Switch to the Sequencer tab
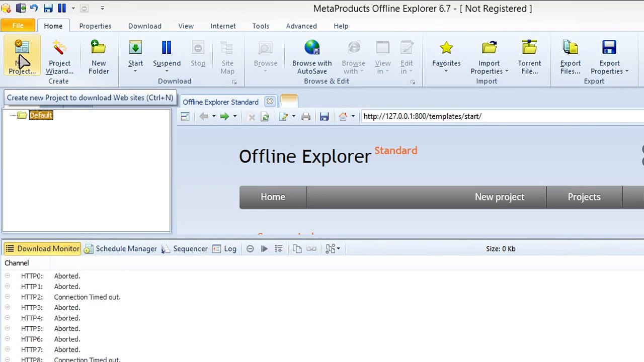The image size is (644, 362). coord(185,249)
